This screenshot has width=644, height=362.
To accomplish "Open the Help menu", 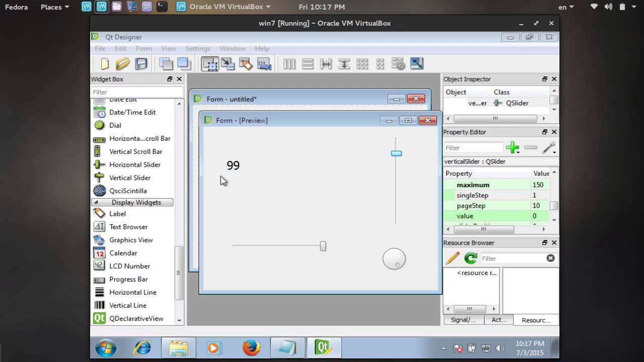I will [262, 48].
